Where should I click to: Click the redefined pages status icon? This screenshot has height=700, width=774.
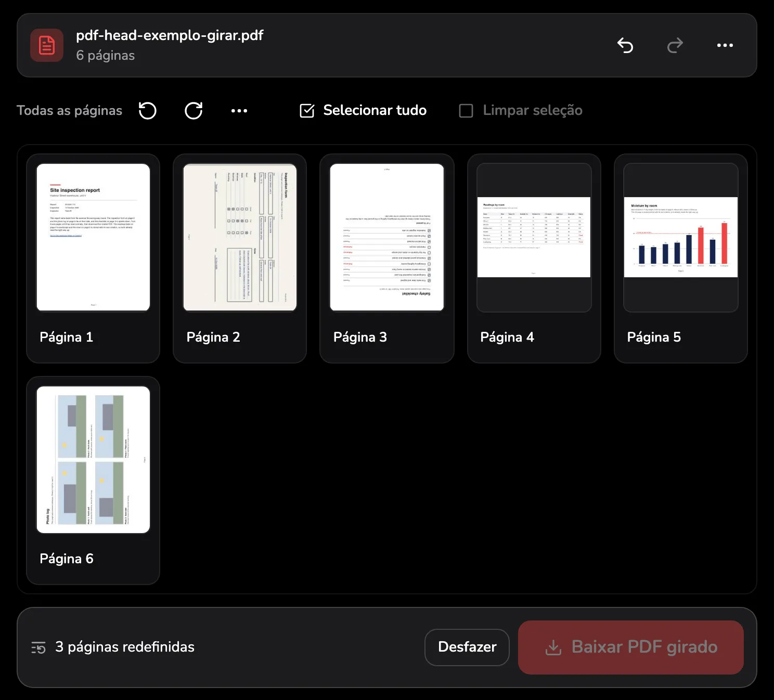click(x=38, y=647)
